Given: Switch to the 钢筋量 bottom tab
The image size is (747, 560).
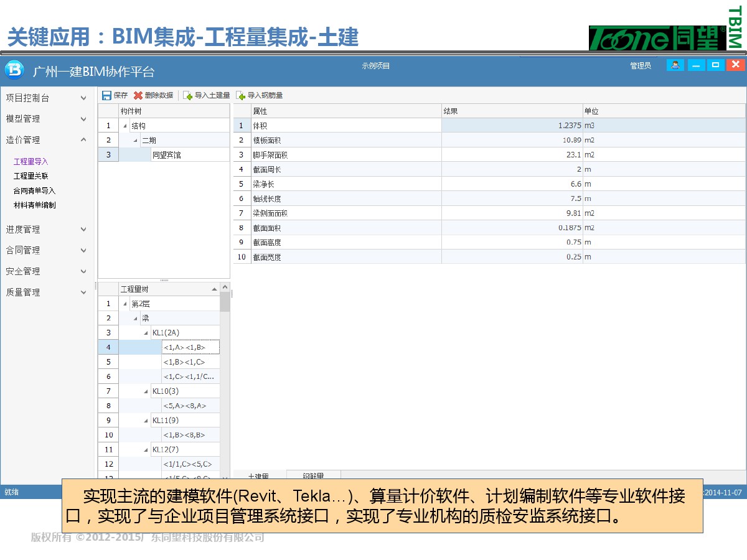Looking at the screenshot, I should coord(313,477).
